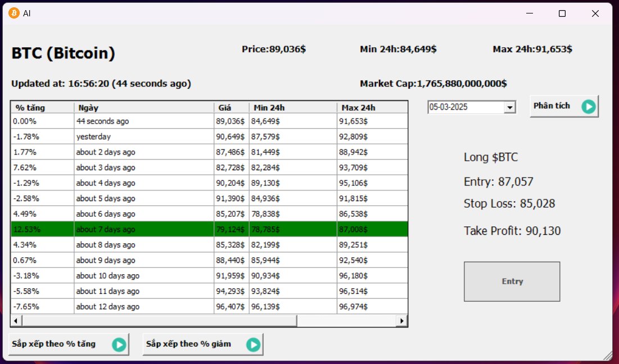Screen dimensions: 619x364
Task: Click the Min 24h cell 81,449$
Action: pos(293,152)
